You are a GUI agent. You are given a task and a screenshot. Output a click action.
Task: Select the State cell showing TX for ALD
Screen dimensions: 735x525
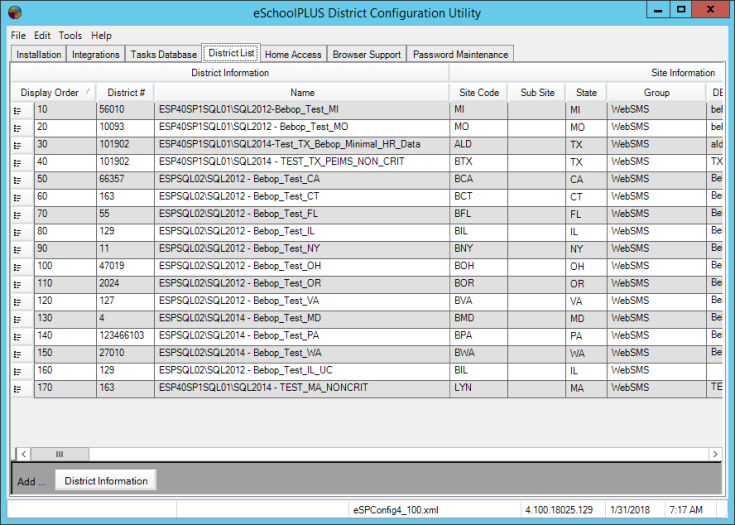(585, 145)
